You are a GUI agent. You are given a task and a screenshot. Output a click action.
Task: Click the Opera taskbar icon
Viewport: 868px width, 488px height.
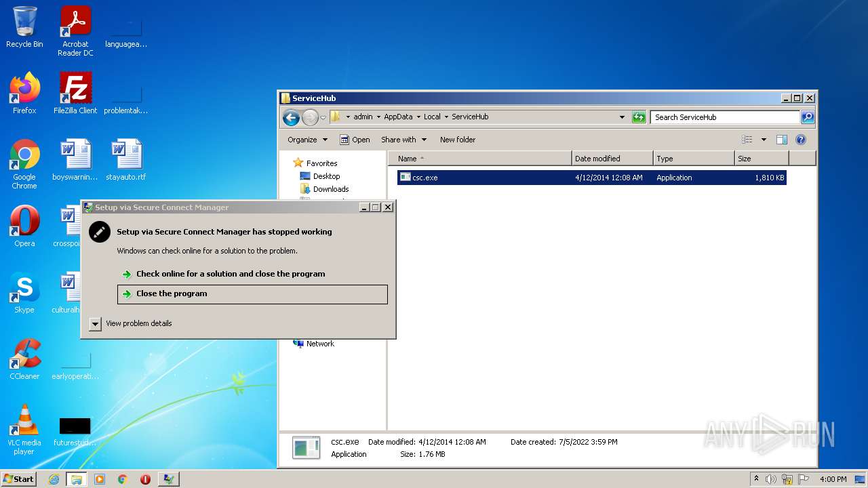[x=145, y=479]
